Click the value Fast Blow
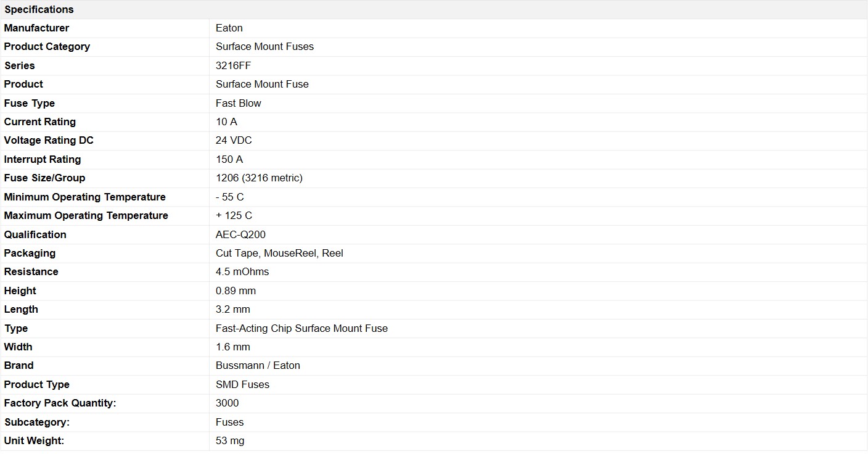The width and height of the screenshot is (868, 454). (239, 103)
